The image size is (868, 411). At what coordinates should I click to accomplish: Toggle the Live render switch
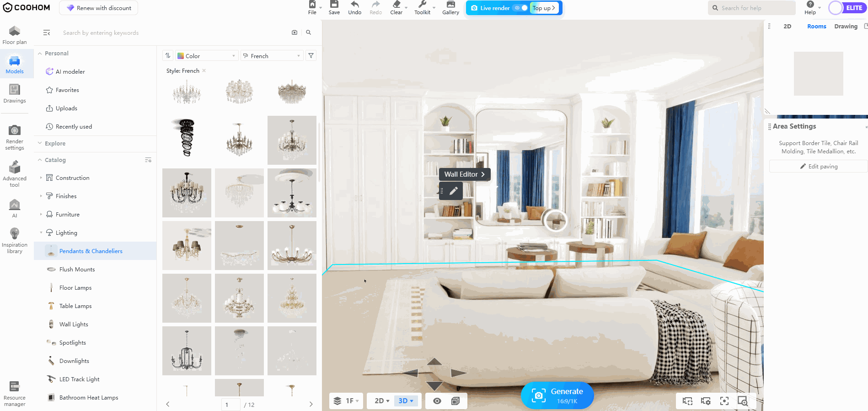coord(520,8)
